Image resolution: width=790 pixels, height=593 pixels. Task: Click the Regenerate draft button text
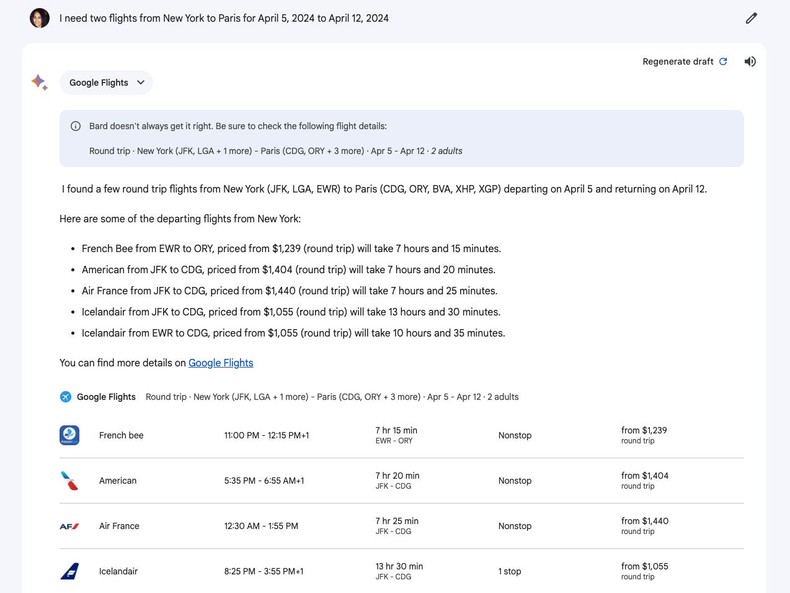pyautogui.click(x=677, y=62)
